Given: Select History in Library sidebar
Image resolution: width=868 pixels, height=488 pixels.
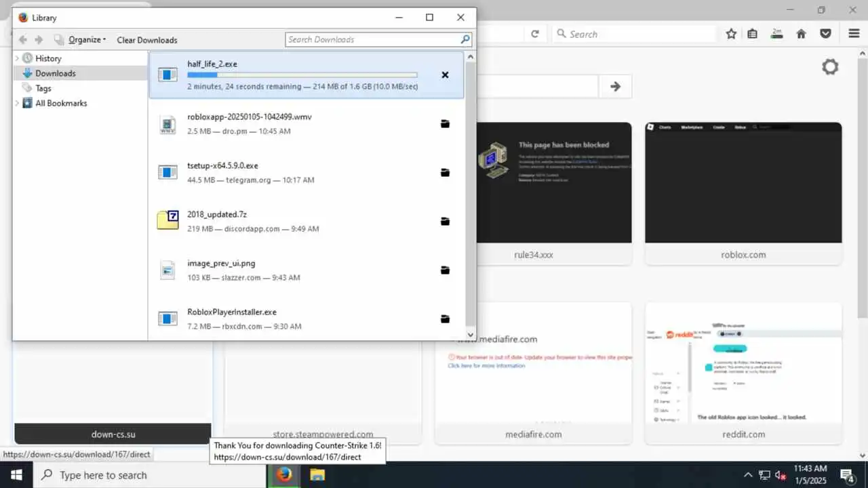Looking at the screenshot, I should coord(48,58).
